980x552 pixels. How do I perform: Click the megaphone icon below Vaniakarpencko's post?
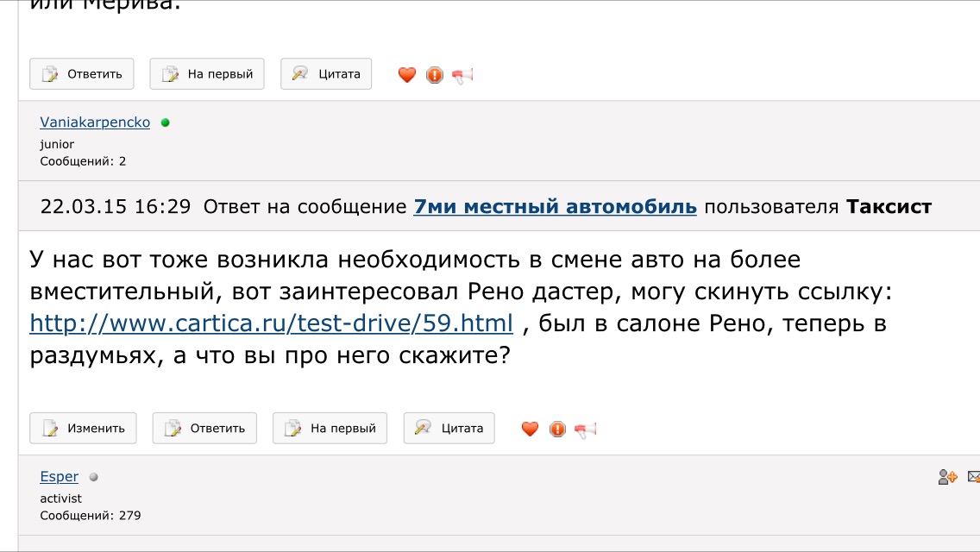(586, 429)
